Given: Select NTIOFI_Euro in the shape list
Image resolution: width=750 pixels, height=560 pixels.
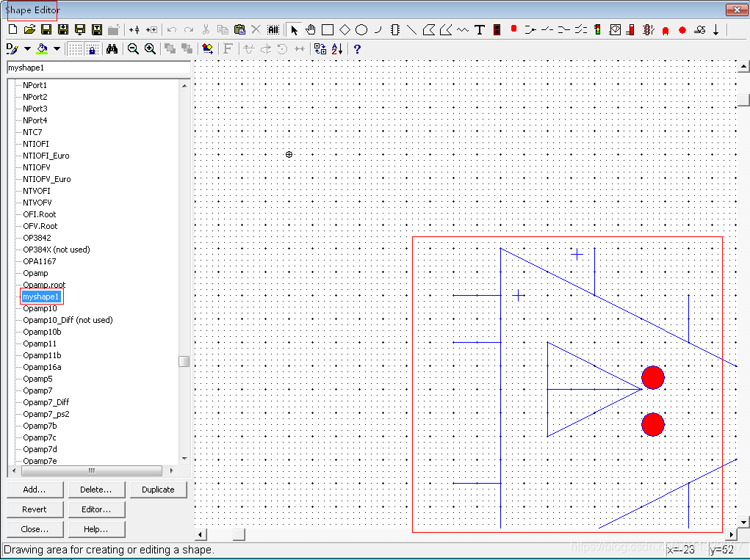Looking at the screenshot, I should point(46,156).
